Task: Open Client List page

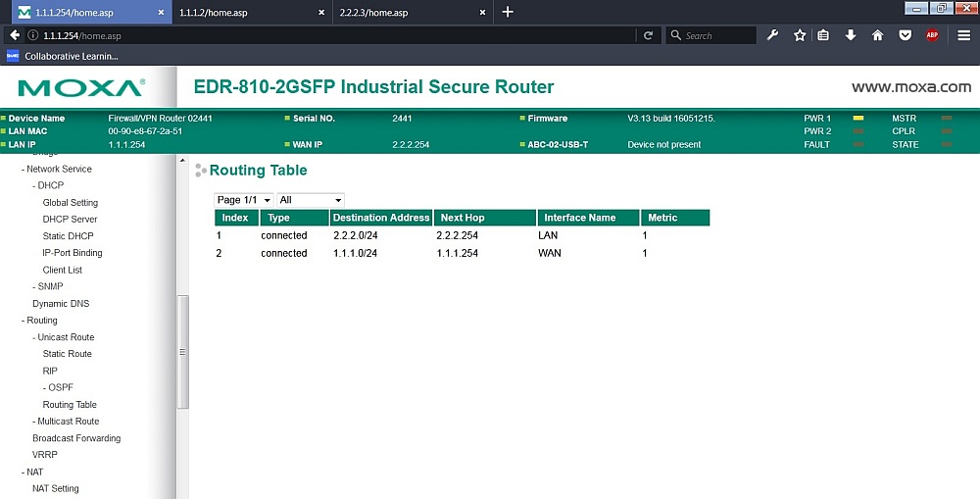Action: click(x=63, y=271)
